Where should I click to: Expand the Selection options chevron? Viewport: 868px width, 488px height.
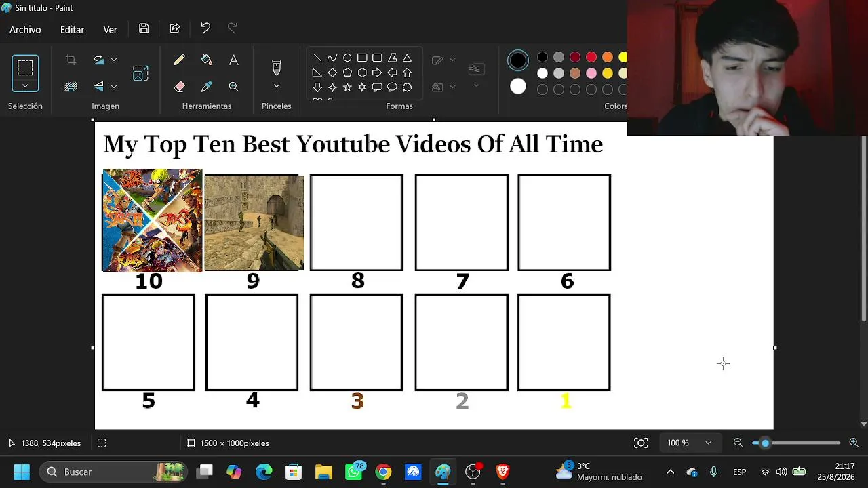tap(25, 86)
